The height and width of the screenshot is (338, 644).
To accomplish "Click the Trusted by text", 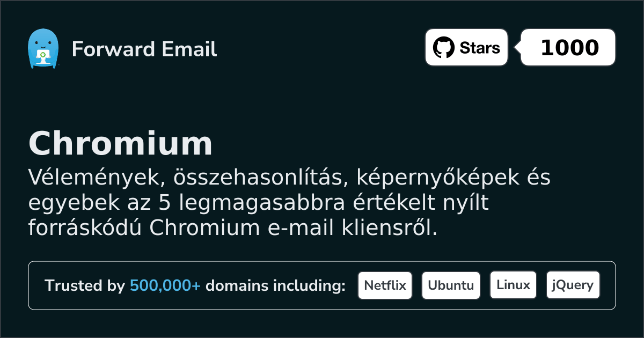I will tap(84, 286).
